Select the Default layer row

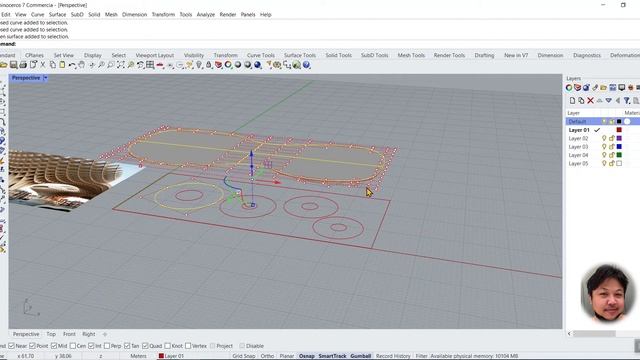603,121
